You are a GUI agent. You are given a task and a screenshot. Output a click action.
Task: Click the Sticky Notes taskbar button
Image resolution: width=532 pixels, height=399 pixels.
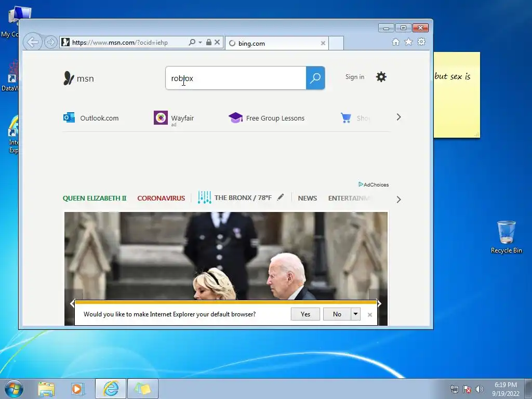click(143, 389)
